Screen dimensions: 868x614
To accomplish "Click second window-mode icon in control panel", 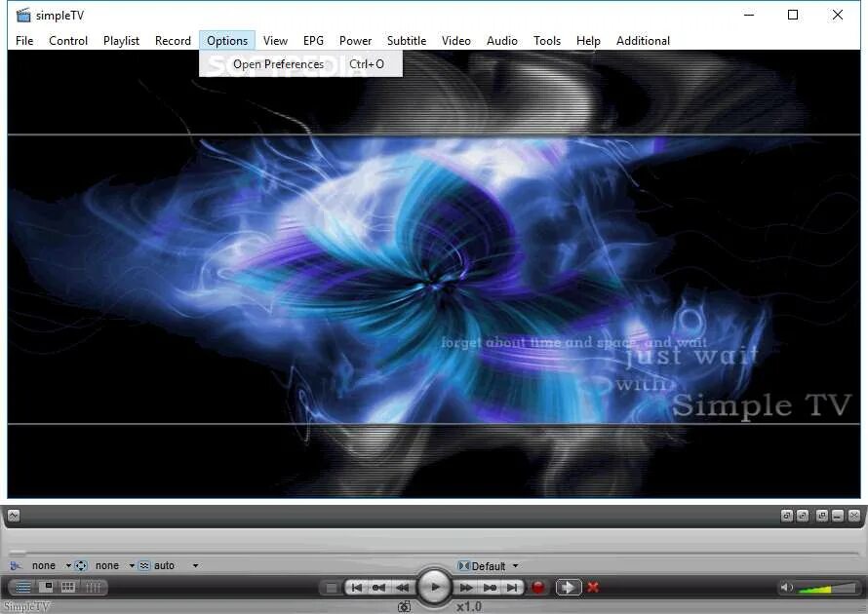I will 803,516.
